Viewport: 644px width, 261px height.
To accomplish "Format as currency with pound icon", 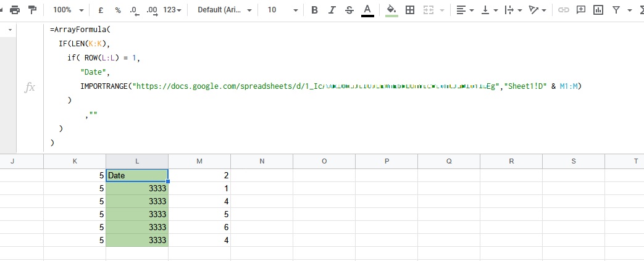I will 101,10.
